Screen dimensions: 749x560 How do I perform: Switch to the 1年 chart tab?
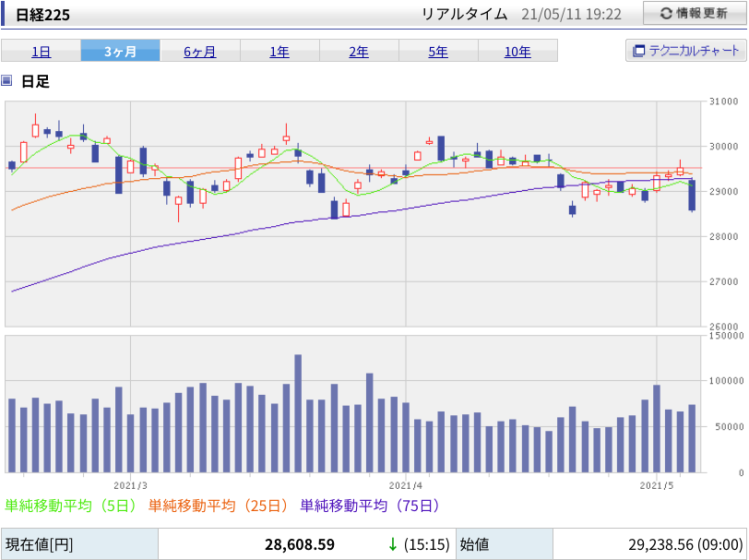tap(279, 51)
